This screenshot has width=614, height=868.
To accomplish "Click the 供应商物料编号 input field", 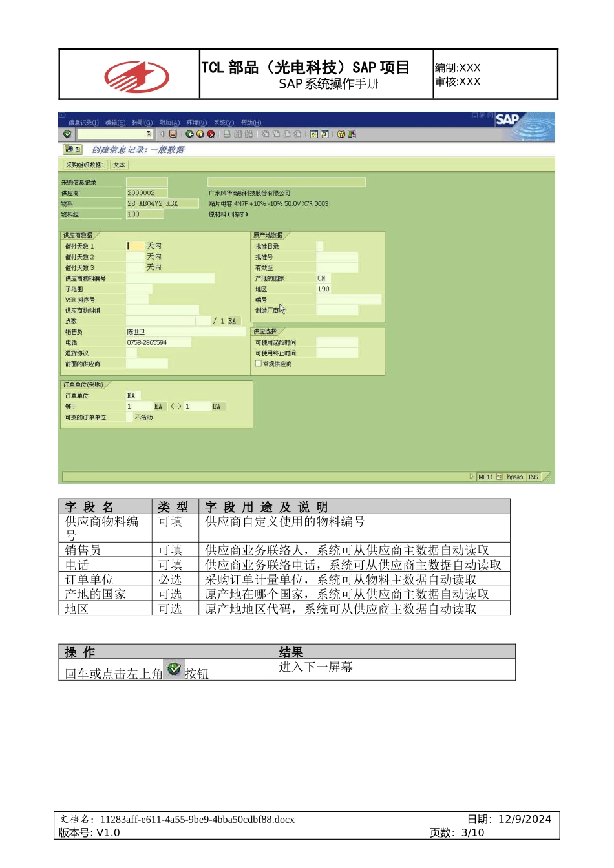I will pos(170,278).
